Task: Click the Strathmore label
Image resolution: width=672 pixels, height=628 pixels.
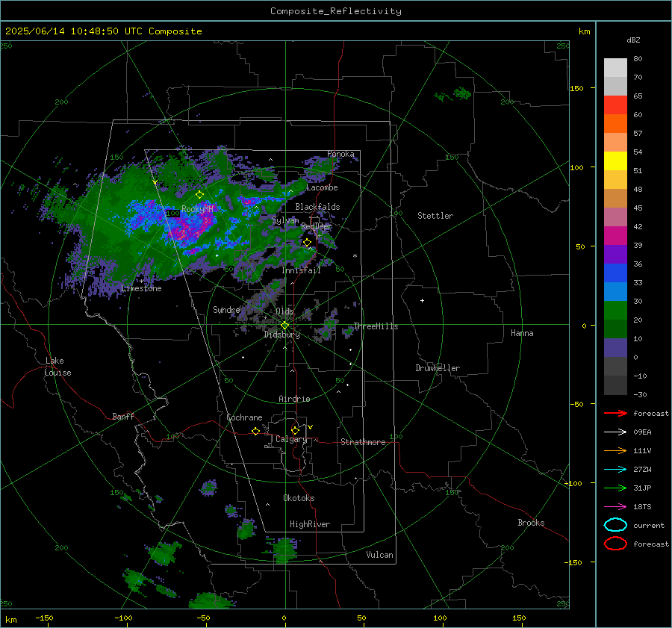Action: click(x=363, y=442)
